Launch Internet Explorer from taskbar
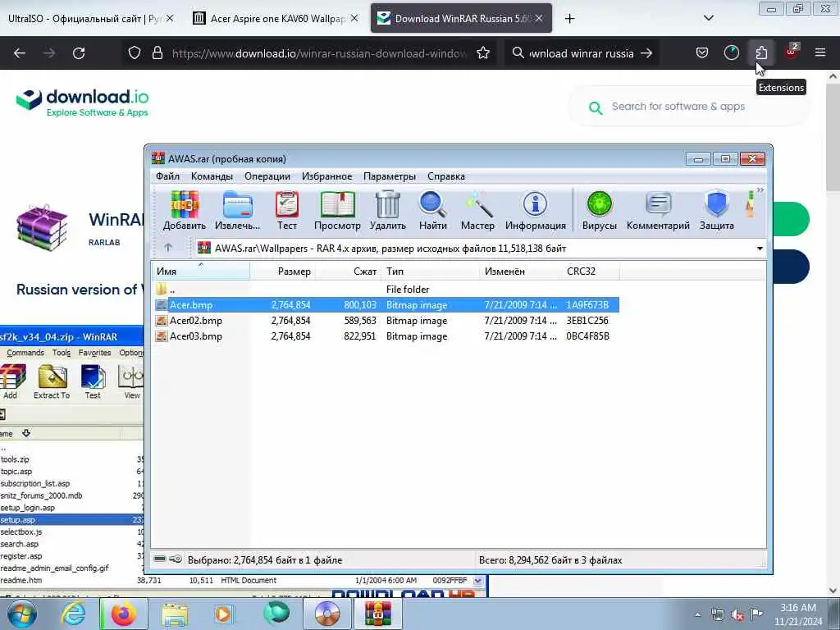 [73, 614]
